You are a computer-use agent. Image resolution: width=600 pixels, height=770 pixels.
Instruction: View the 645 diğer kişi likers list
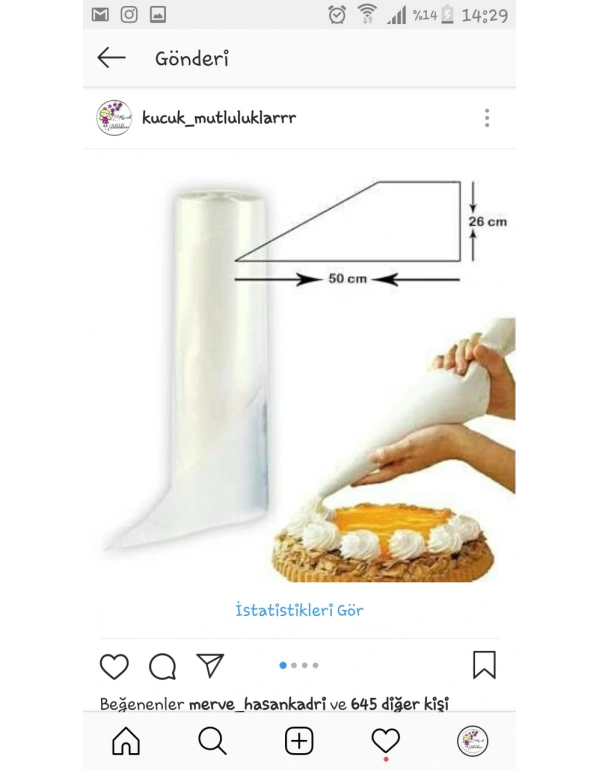click(x=400, y=704)
